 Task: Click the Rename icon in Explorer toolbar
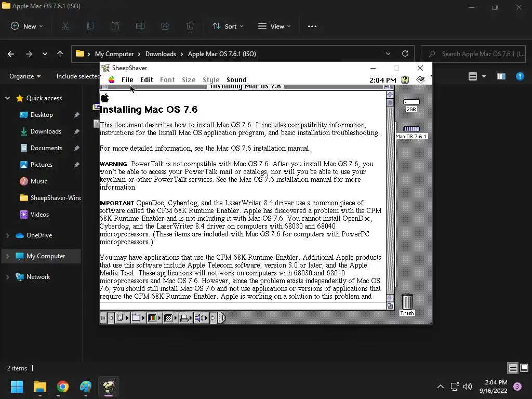coord(140,26)
